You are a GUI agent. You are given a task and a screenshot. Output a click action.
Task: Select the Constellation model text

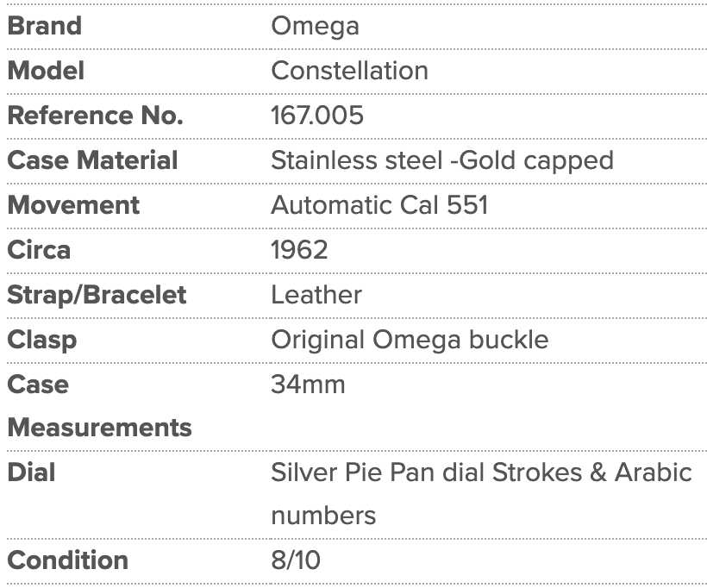point(349,71)
